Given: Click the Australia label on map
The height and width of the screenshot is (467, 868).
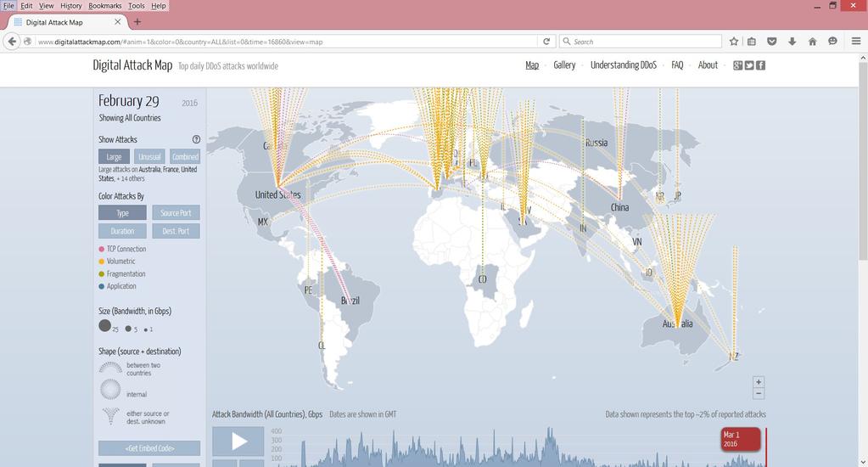Looking at the screenshot, I should tap(678, 324).
